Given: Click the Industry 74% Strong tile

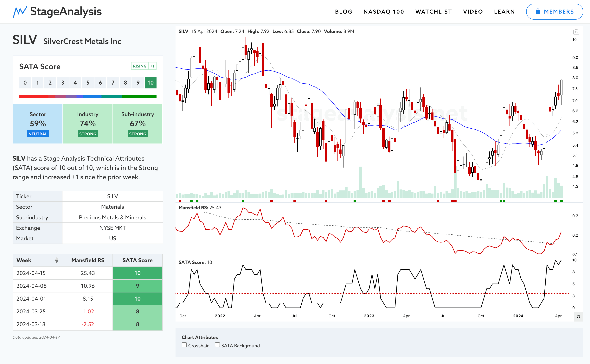Looking at the screenshot, I should point(88,124).
